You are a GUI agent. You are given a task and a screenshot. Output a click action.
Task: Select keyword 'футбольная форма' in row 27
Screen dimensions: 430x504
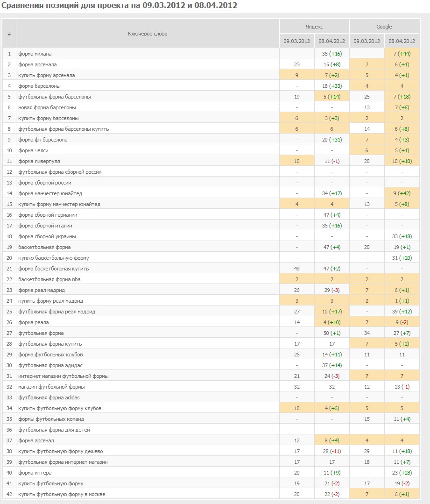point(41,333)
